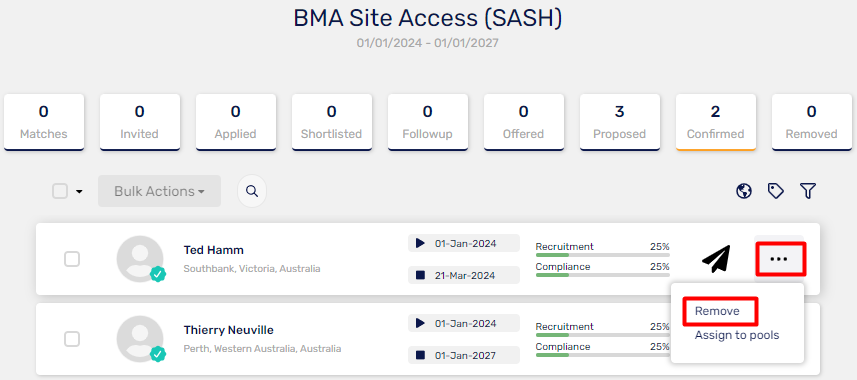Tick the select-all checkbox
The height and width of the screenshot is (380, 857).
(60, 191)
